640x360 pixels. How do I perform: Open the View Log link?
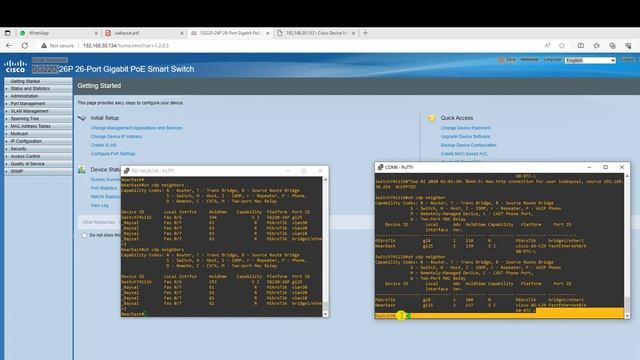(100, 206)
